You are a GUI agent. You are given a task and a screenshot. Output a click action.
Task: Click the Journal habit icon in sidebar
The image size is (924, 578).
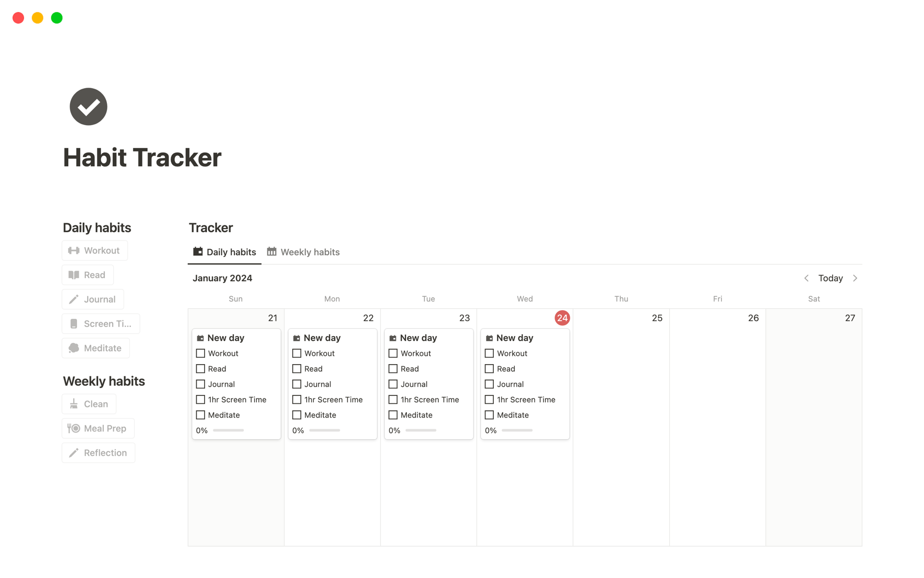pos(74,299)
